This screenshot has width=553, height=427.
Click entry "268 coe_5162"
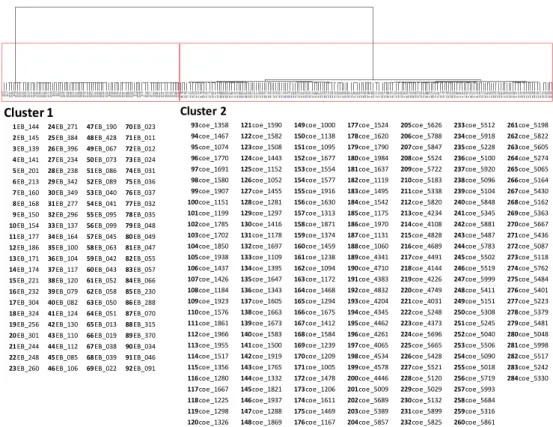tap(528, 202)
